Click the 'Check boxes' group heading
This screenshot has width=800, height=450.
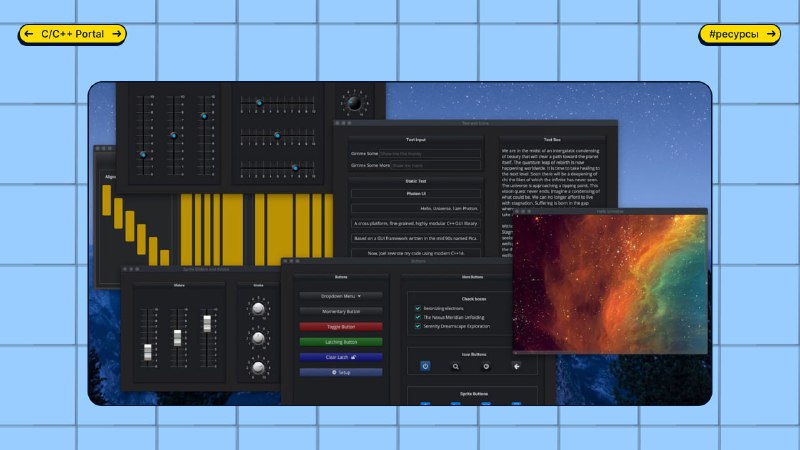(473, 299)
